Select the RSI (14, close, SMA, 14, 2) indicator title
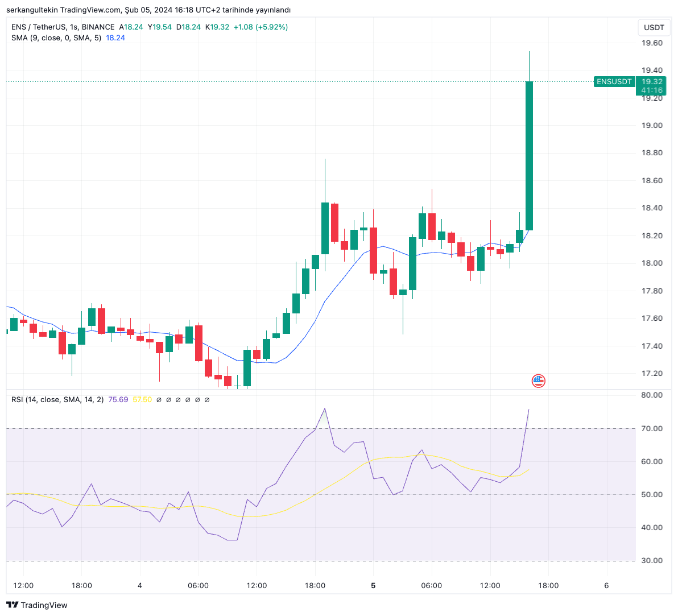678x616 pixels. (x=57, y=400)
